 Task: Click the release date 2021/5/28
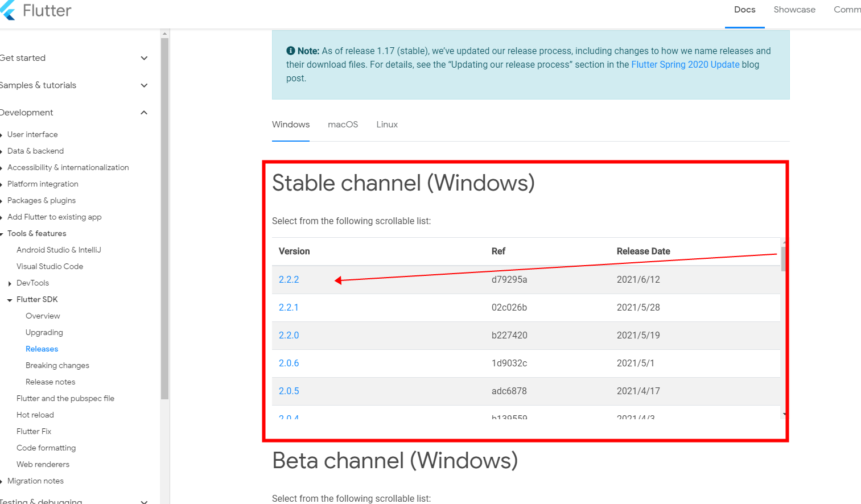coord(638,308)
